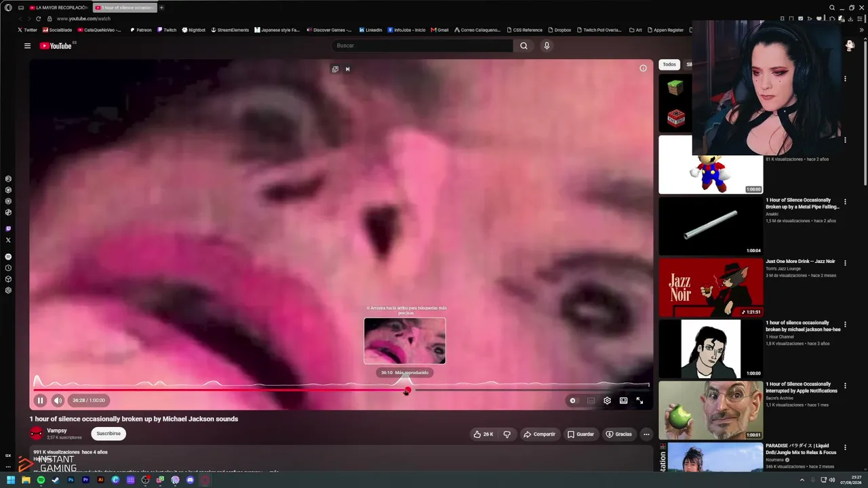Open more actions menu below the video
This screenshot has height=488, width=868.
[646, 434]
